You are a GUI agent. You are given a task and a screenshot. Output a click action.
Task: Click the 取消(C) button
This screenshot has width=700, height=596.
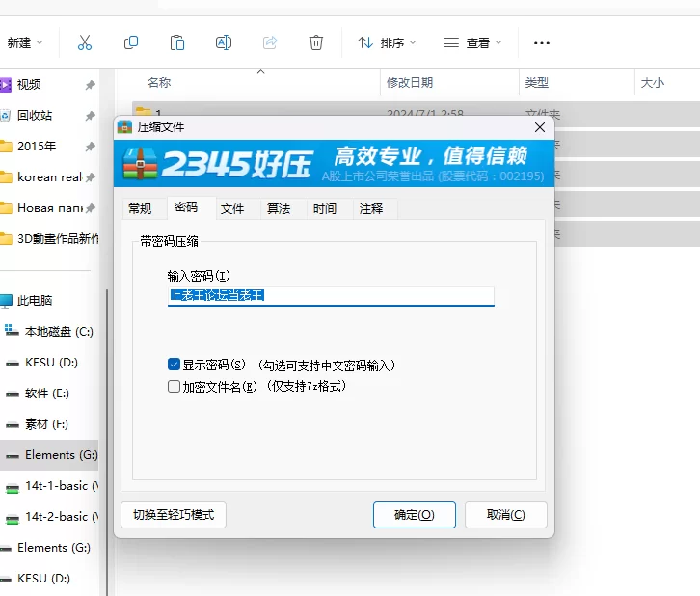point(506,515)
